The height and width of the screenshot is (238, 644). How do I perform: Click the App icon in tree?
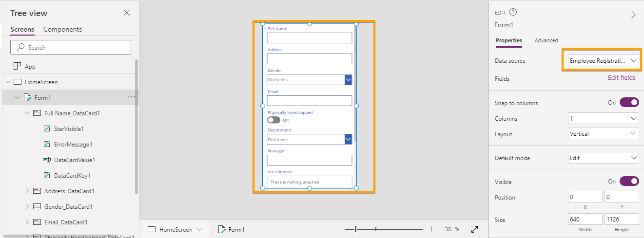click(x=17, y=66)
